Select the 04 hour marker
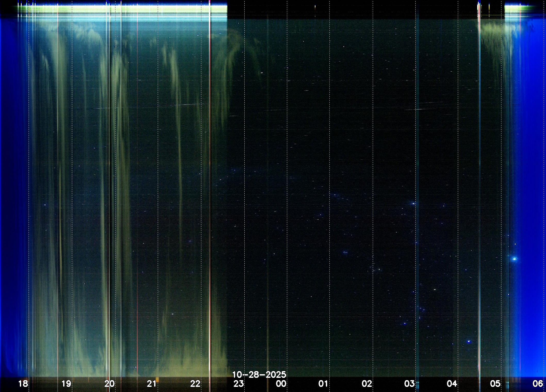This screenshot has width=546, height=392. (x=452, y=383)
